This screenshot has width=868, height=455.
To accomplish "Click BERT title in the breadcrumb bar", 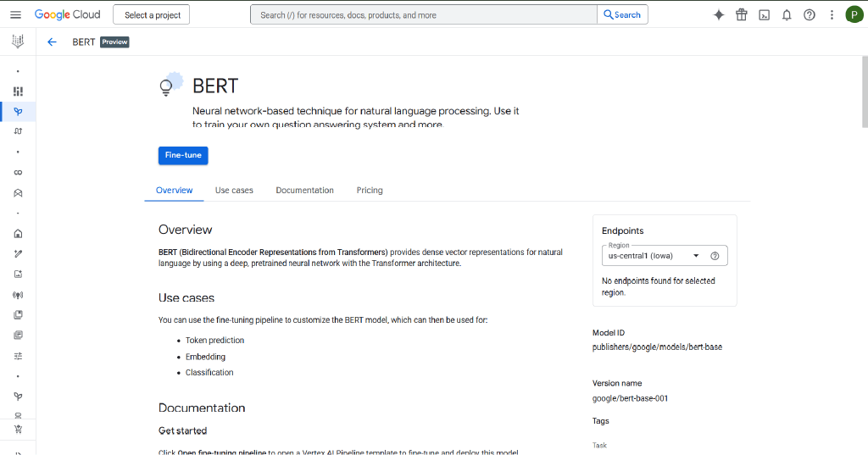I will [x=84, y=42].
